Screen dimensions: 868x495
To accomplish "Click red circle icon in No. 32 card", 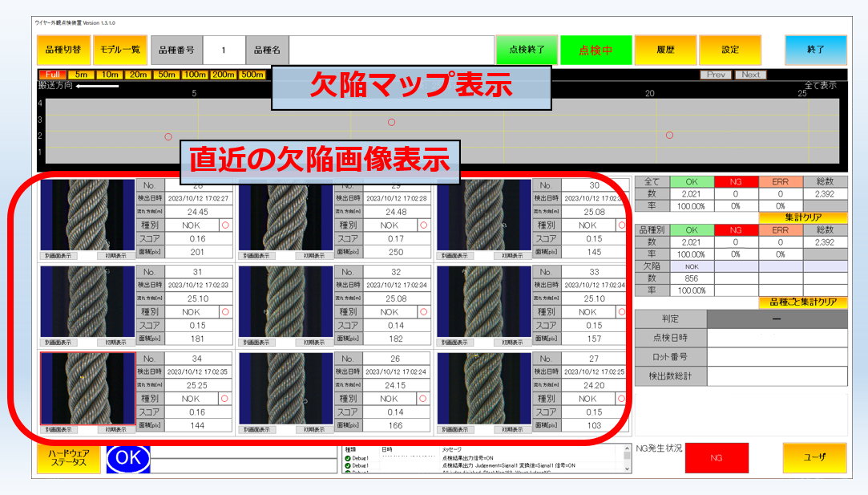I will tap(423, 312).
